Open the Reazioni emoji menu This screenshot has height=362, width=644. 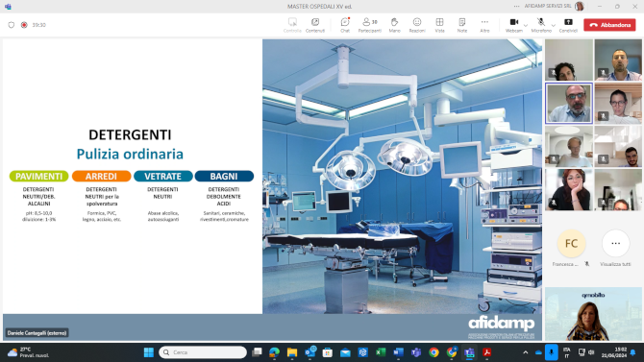(x=417, y=25)
